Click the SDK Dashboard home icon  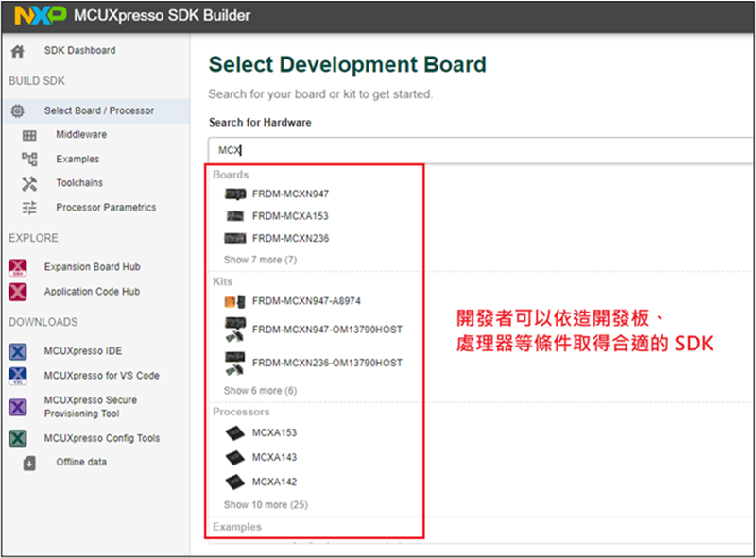tap(17, 51)
